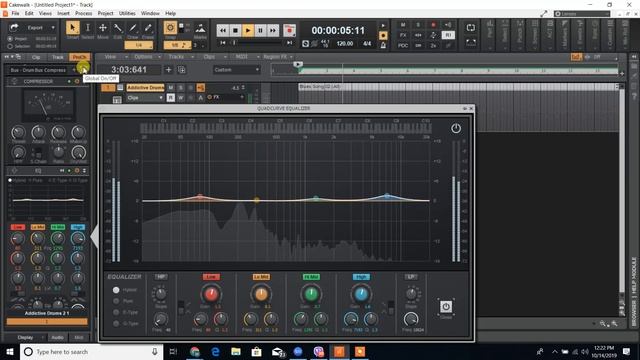The image size is (640, 360).
Task: Open the Utilities menu
Action: click(x=127, y=13)
